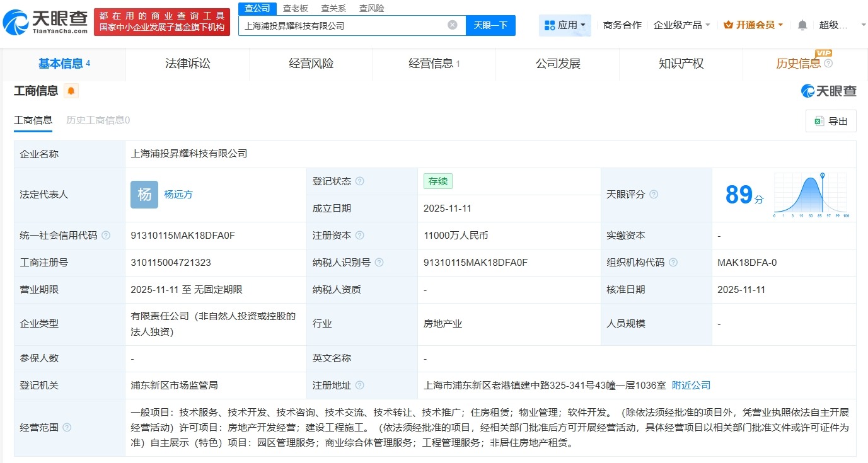
Task: Clear the search box with the X icon
Action: click(x=451, y=25)
